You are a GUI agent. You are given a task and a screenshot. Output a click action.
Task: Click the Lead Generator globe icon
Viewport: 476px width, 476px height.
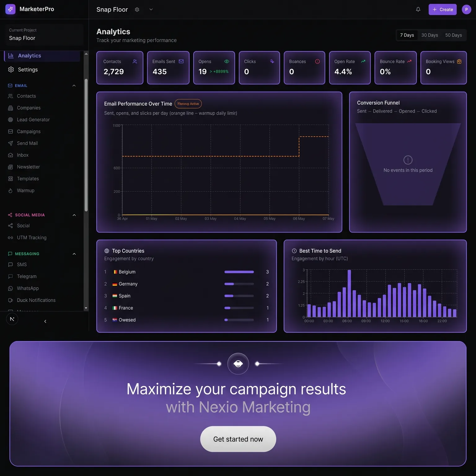[11, 120]
